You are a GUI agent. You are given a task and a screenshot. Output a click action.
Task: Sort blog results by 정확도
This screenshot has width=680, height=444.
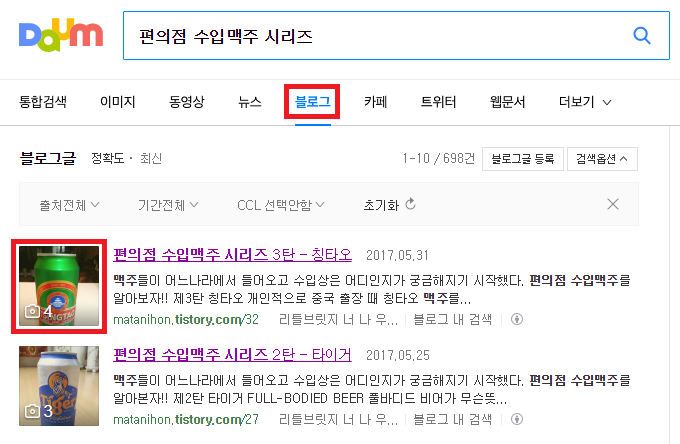(108, 158)
